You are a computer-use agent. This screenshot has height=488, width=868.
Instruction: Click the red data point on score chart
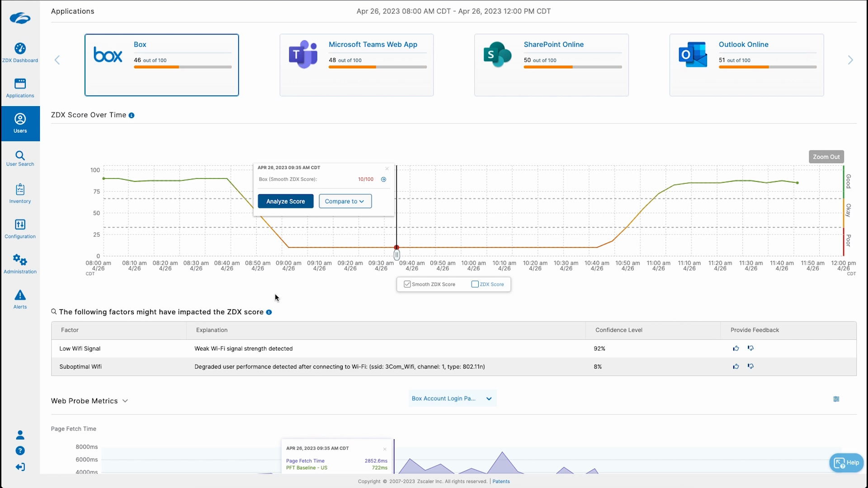396,248
